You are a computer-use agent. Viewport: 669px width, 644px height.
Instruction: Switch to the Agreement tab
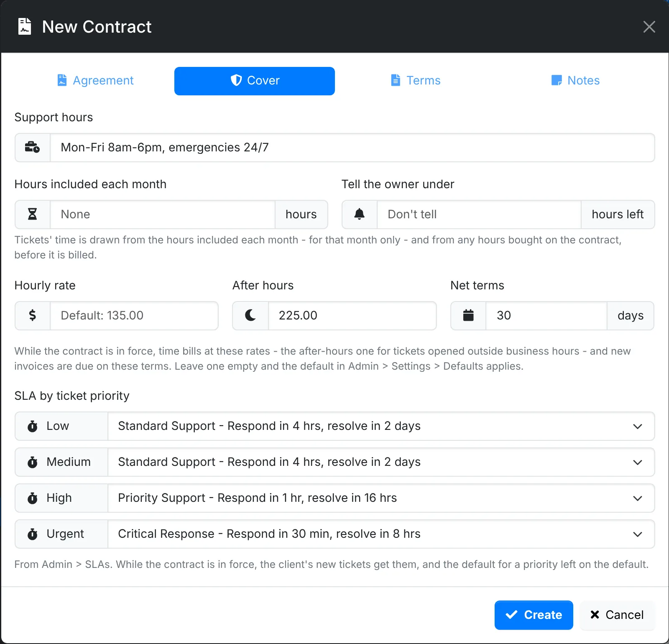pos(95,80)
